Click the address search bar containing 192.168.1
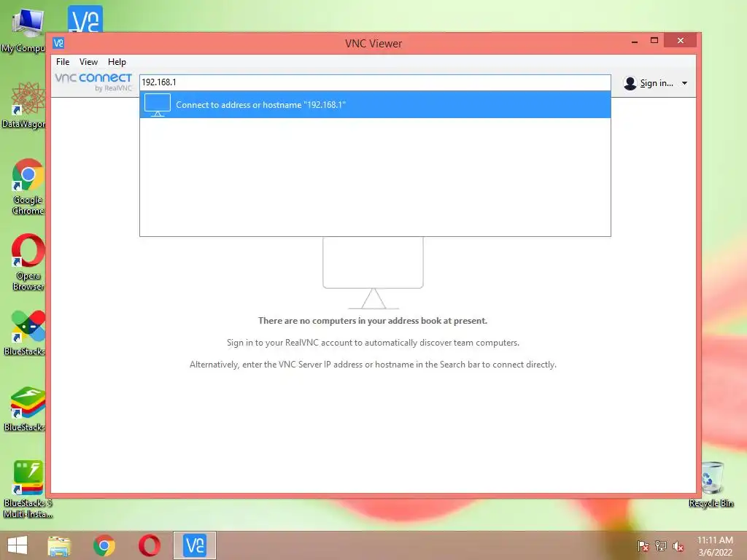 375,82
